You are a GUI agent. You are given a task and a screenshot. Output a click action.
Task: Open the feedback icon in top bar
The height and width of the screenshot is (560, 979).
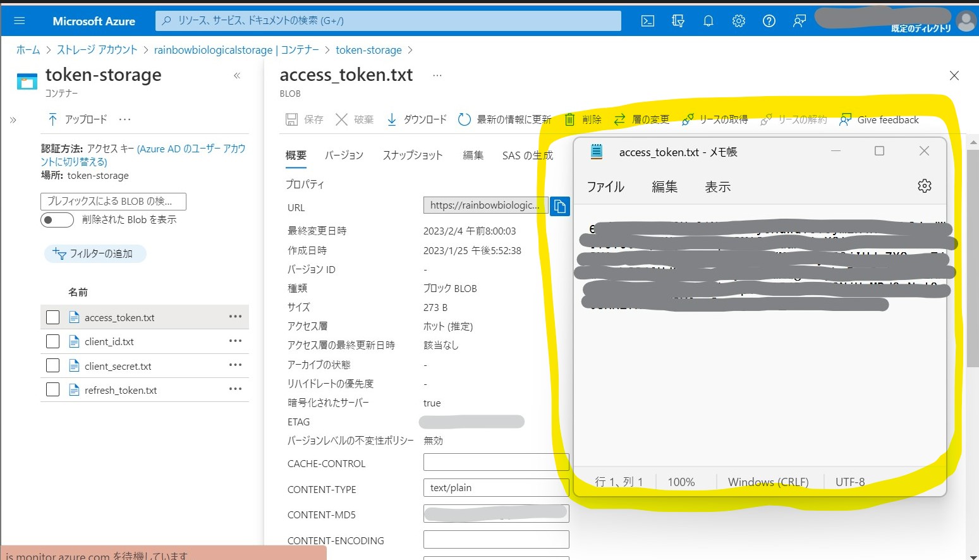click(x=800, y=21)
